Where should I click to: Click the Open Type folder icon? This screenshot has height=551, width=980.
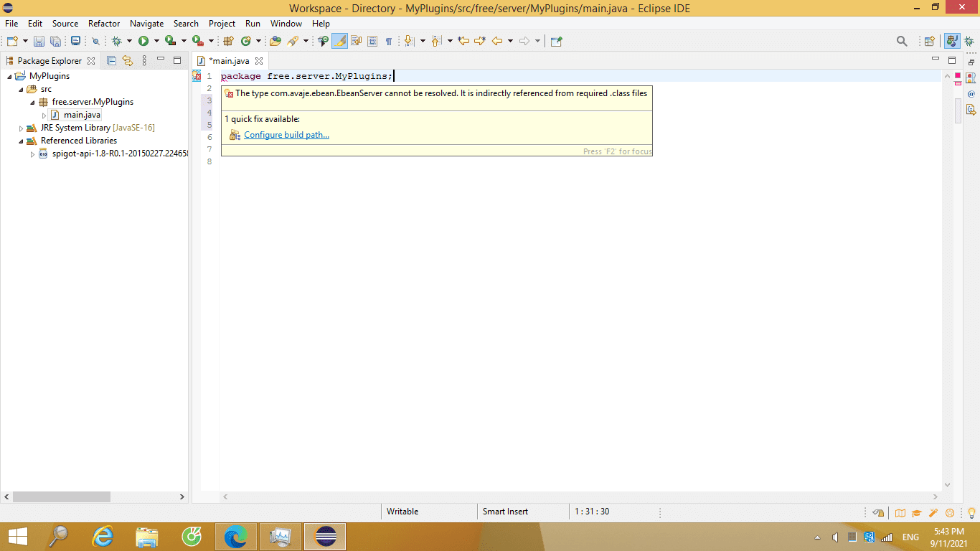pos(275,42)
